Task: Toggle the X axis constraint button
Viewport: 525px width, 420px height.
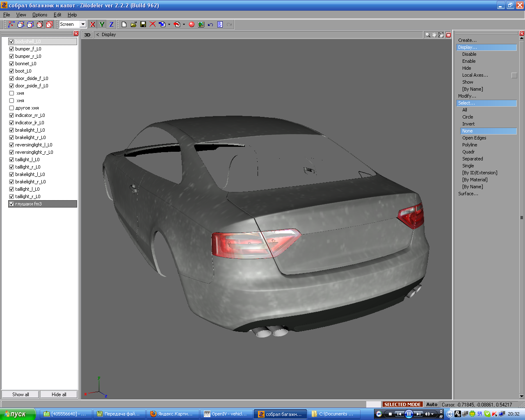Action: point(93,25)
